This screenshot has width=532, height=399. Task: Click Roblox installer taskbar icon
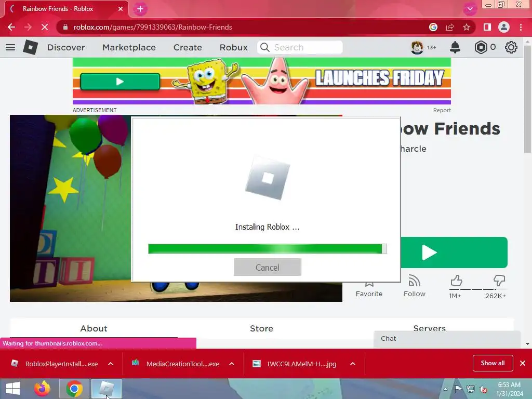[107, 389]
